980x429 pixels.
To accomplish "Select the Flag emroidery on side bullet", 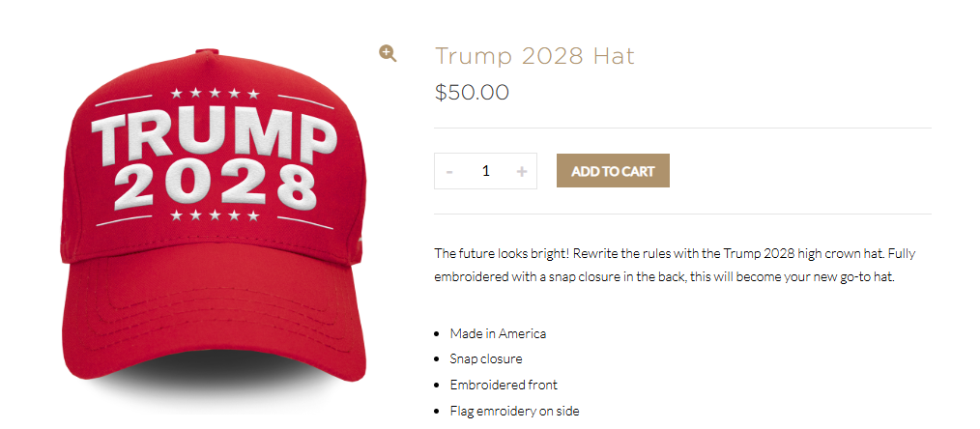I will coord(514,411).
